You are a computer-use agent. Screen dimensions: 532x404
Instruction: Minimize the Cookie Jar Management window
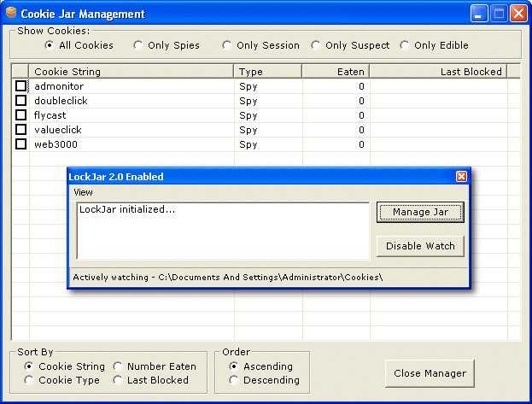(x=479, y=14)
